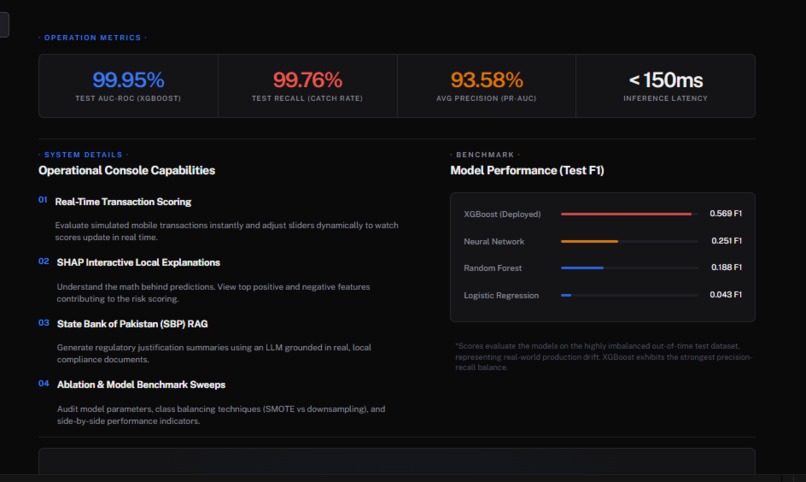Click the Operational Console Capabilities heading
Viewport: 806px width, 482px height.
[x=126, y=170]
